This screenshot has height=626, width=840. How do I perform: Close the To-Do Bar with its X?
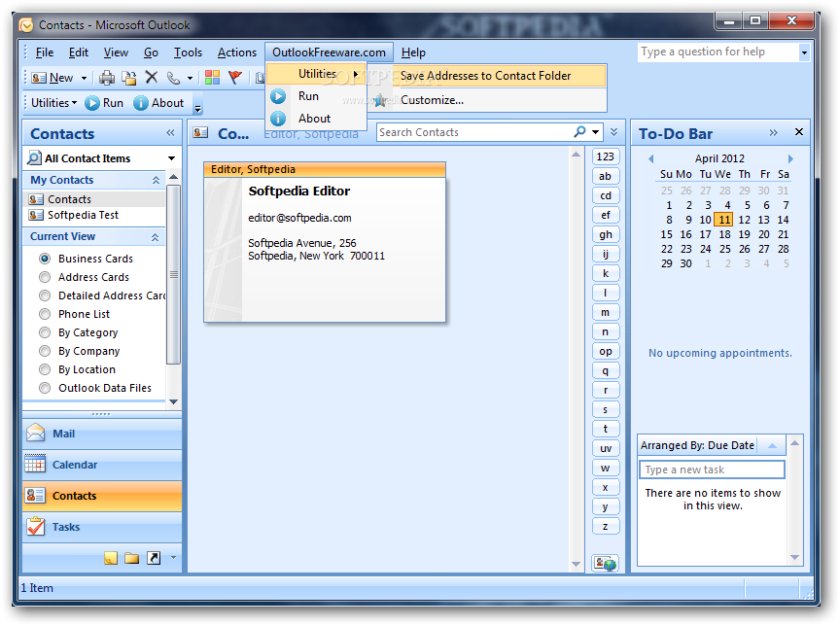pos(799,132)
